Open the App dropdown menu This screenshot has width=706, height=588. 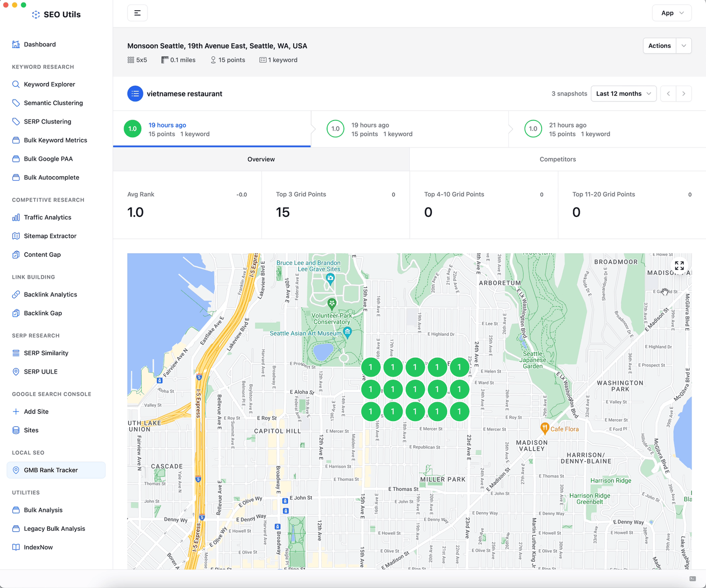(x=672, y=13)
